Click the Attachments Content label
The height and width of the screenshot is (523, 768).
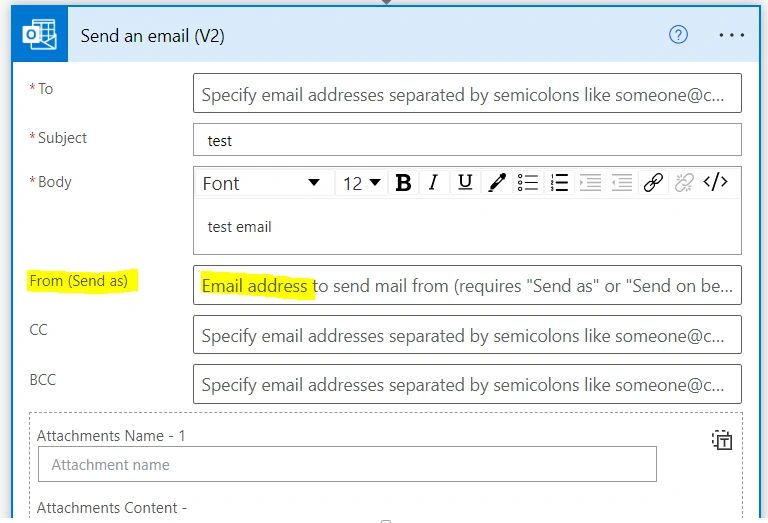[112, 507]
